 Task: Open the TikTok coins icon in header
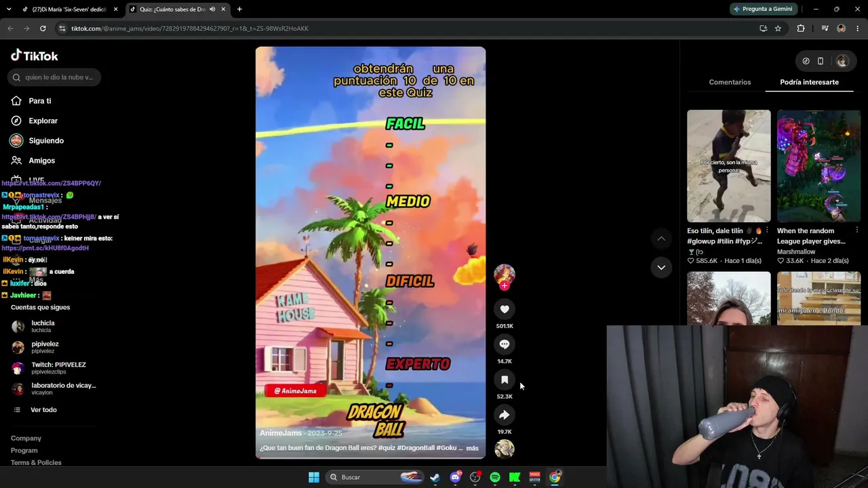pos(806,61)
